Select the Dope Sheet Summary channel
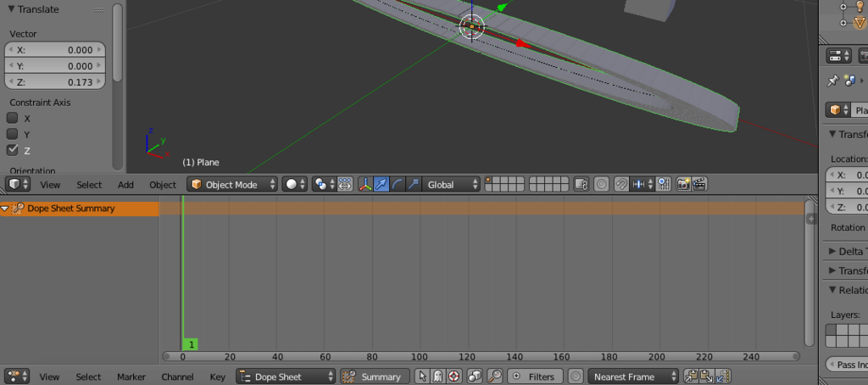 point(80,209)
